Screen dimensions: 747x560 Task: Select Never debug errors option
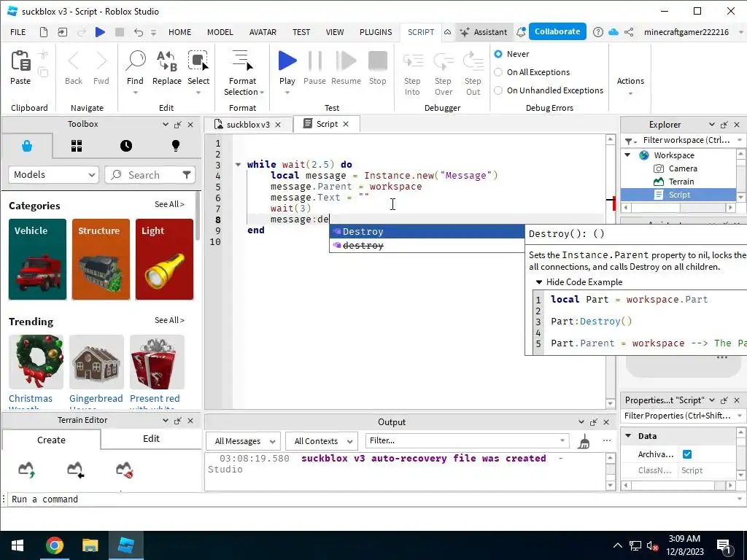point(498,54)
